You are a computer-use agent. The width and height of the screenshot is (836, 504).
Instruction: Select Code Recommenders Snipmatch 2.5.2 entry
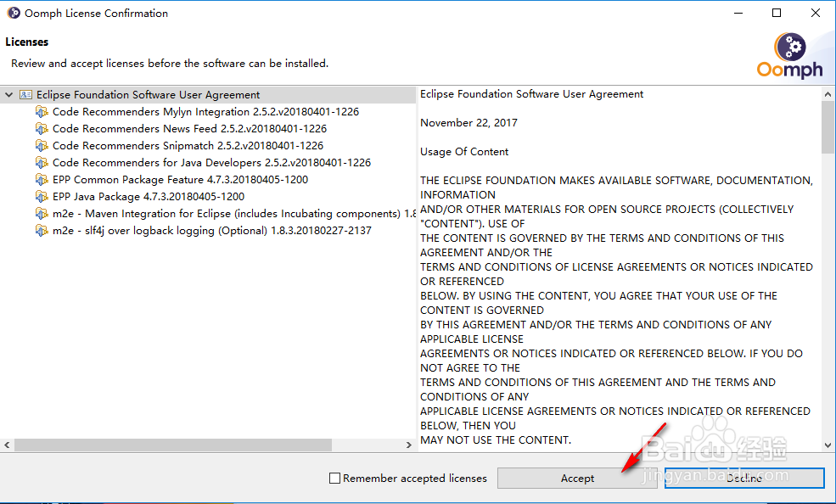coord(188,145)
